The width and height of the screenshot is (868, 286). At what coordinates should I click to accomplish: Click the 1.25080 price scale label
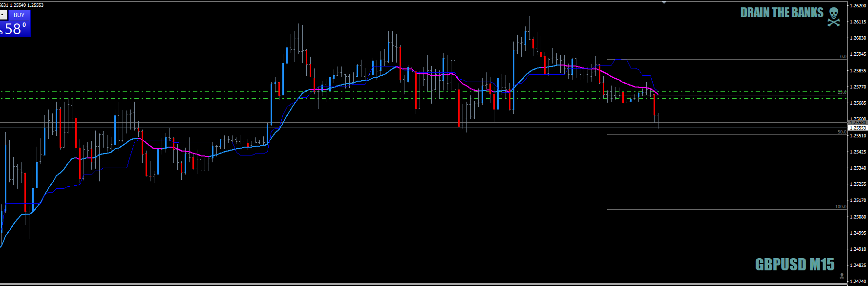858,217
